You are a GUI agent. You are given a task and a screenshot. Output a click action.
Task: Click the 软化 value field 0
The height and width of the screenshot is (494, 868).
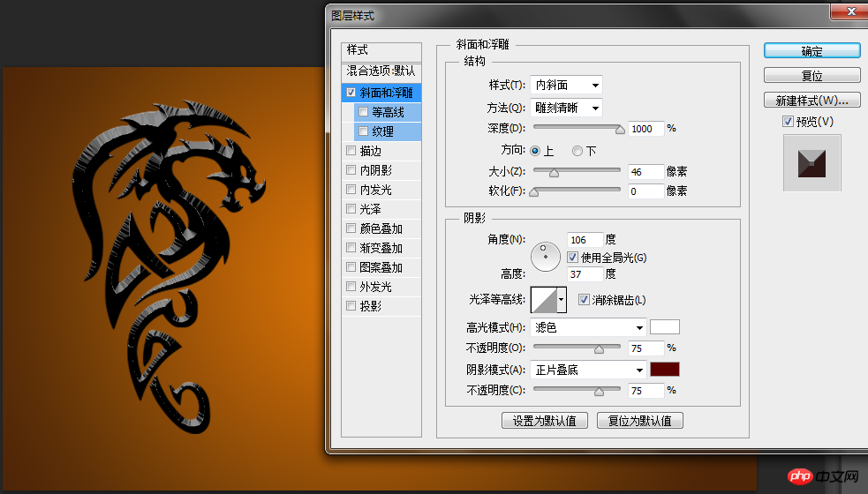(x=646, y=191)
